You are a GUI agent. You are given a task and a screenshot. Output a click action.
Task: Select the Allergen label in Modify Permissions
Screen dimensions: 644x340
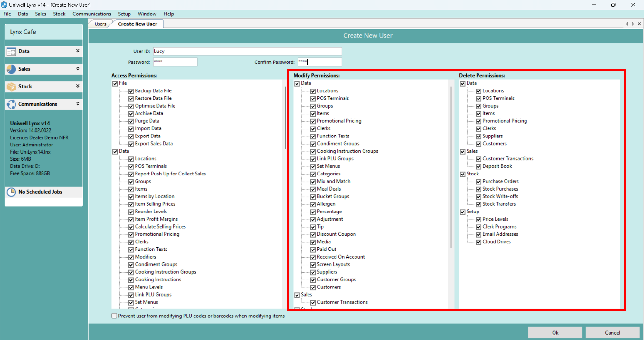pyautogui.click(x=326, y=204)
